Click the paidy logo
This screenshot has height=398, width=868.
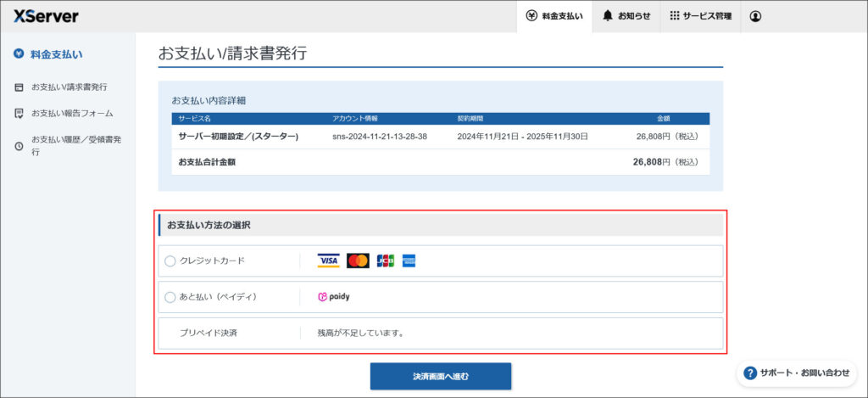[x=334, y=297]
